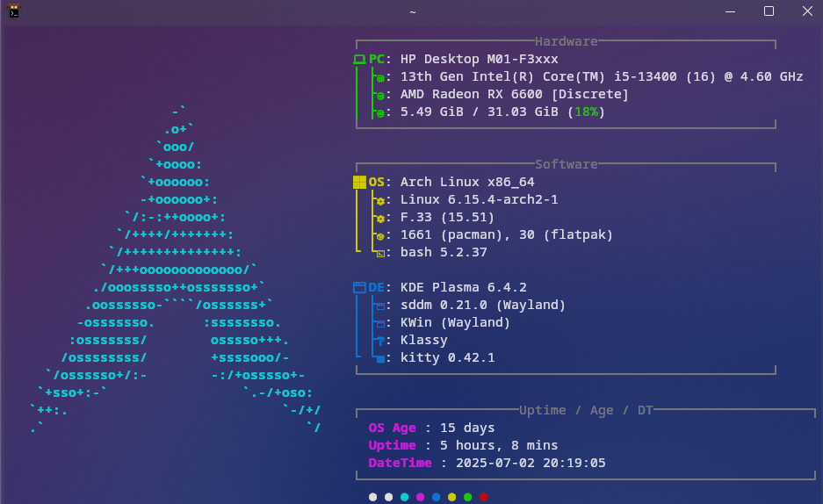Viewport: 823px width, 504px height.
Task: Click the Hardware section heading
Action: point(567,41)
